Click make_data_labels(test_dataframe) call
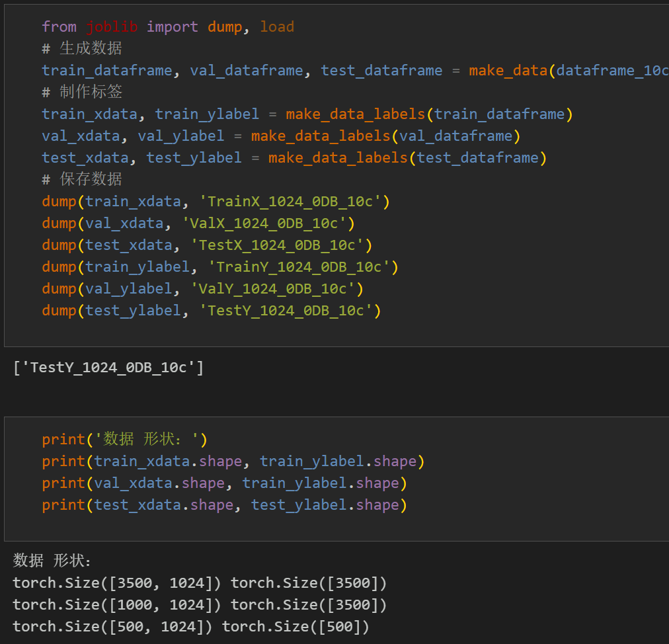The image size is (669, 644). coord(407,157)
